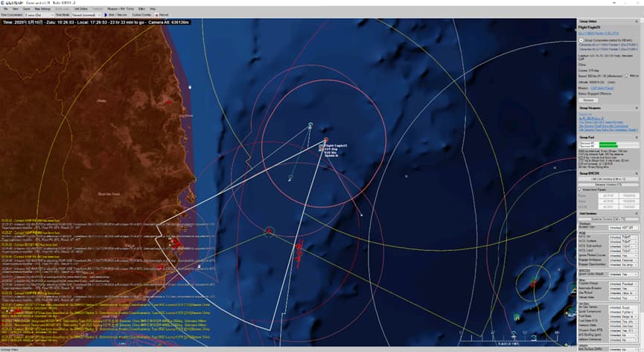Click the Start / Resume play button
This screenshot has width=644, height=352.
coord(116,15)
